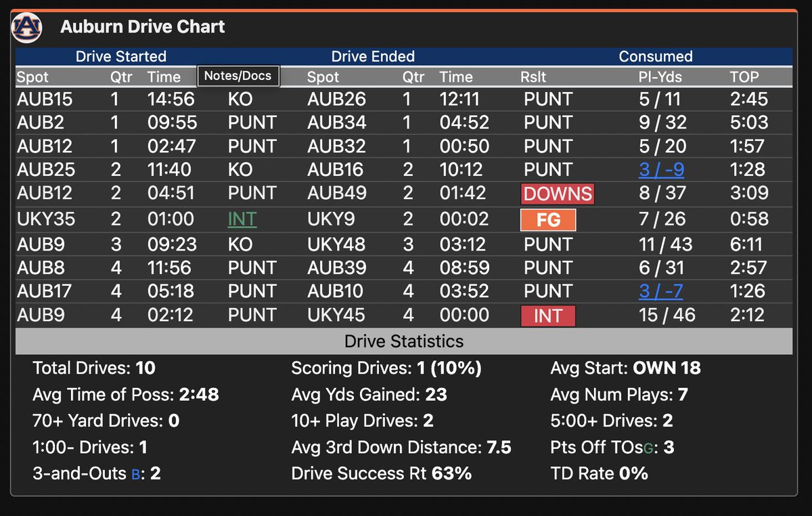The width and height of the screenshot is (812, 516).
Task: Select the UKY9 ending spot cell
Action: [332, 219]
